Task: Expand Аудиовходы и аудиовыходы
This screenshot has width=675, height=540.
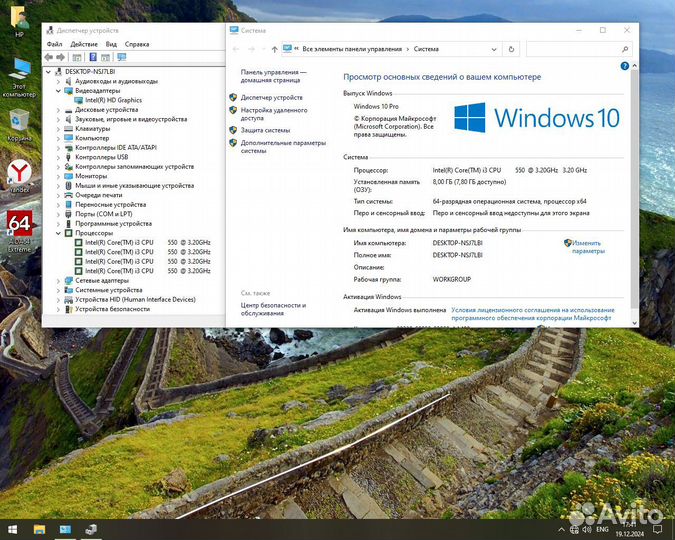Action: (x=59, y=81)
